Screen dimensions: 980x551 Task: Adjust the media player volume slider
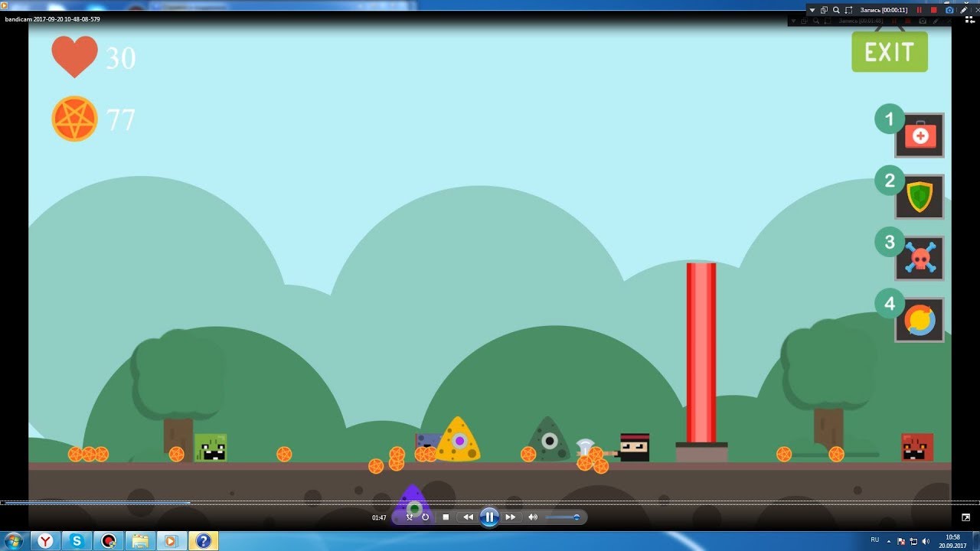(x=563, y=517)
